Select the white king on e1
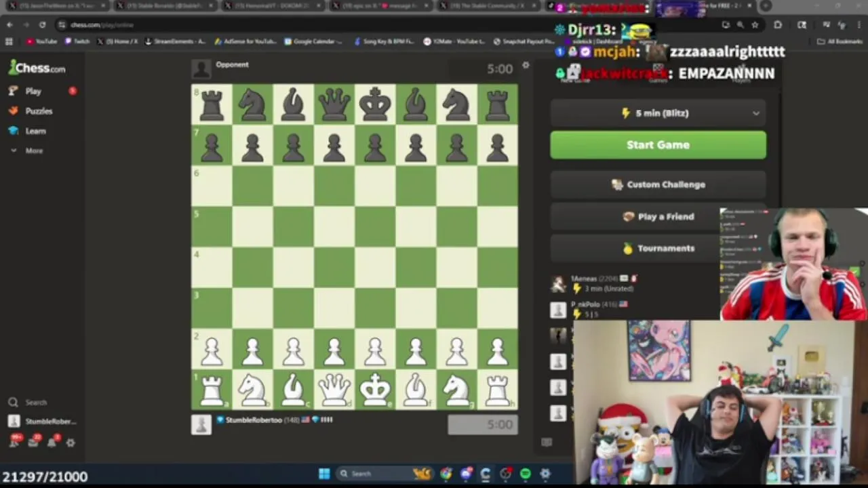This screenshot has width=868, height=488. point(374,389)
